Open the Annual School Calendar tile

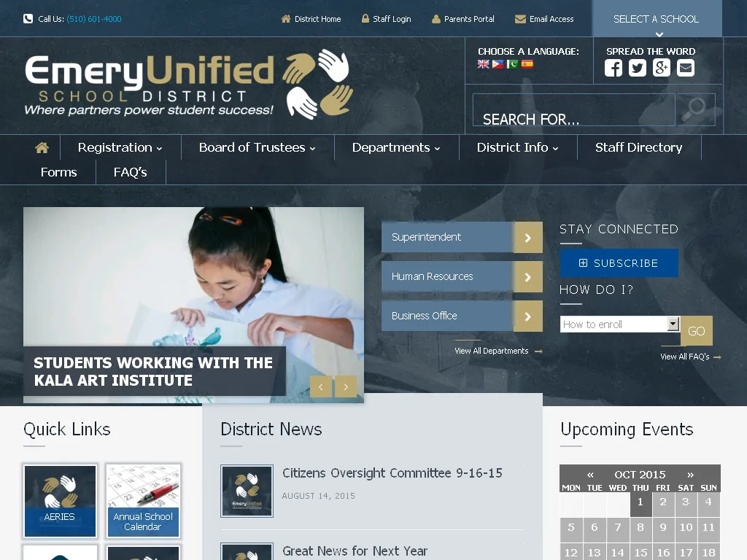[143, 501]
